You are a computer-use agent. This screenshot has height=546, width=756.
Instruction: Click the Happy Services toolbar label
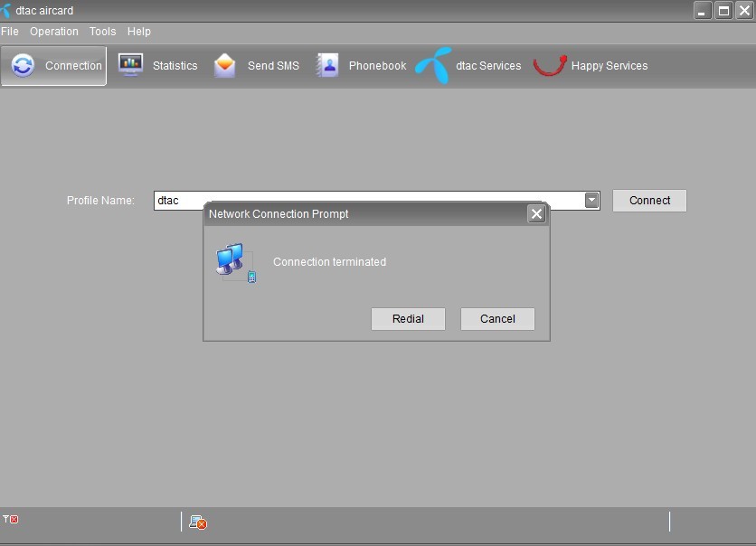point(610,66)
